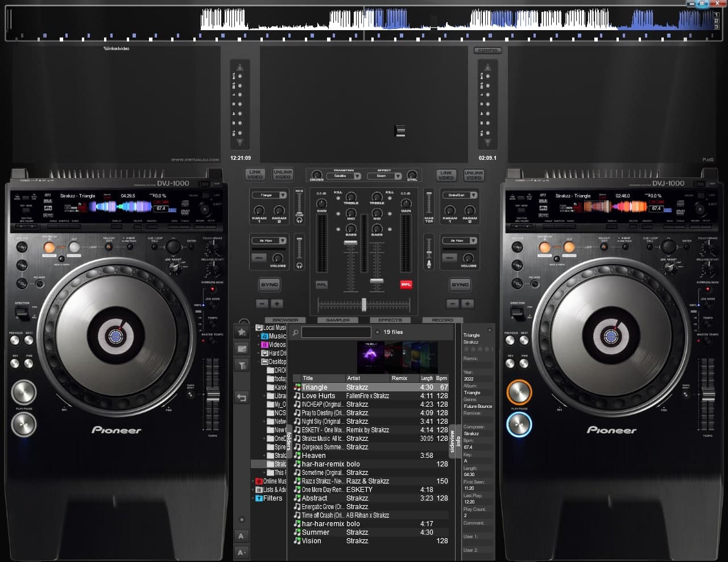Click the left deck Cue button
This screenshot has height=562, width=728.
pos(23,392)
